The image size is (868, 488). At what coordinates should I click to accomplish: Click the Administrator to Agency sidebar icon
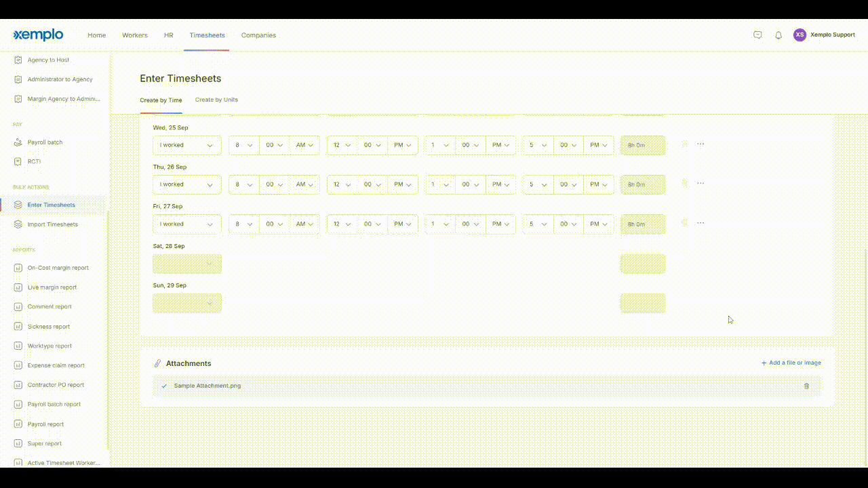click(18, 79)
